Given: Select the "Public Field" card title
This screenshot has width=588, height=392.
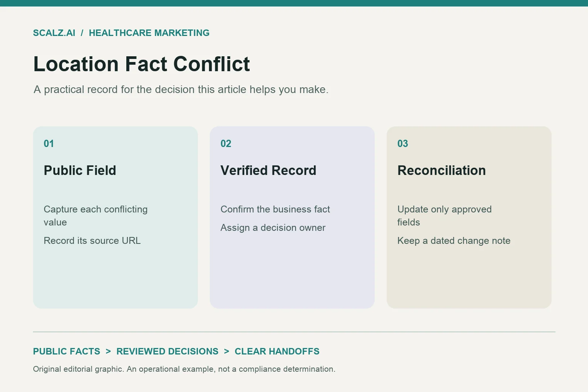Looking at the screenshot, I should tap(80, 170).
